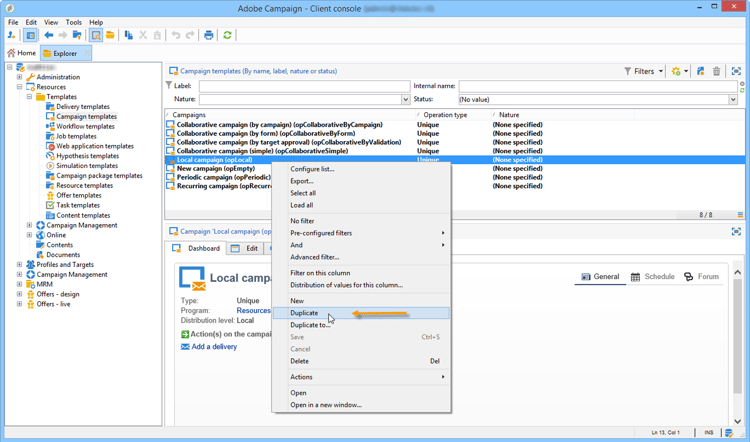This screenshot has width=750, height=442.
Task: Click the redo arrow icon
Action: point(190,35)
